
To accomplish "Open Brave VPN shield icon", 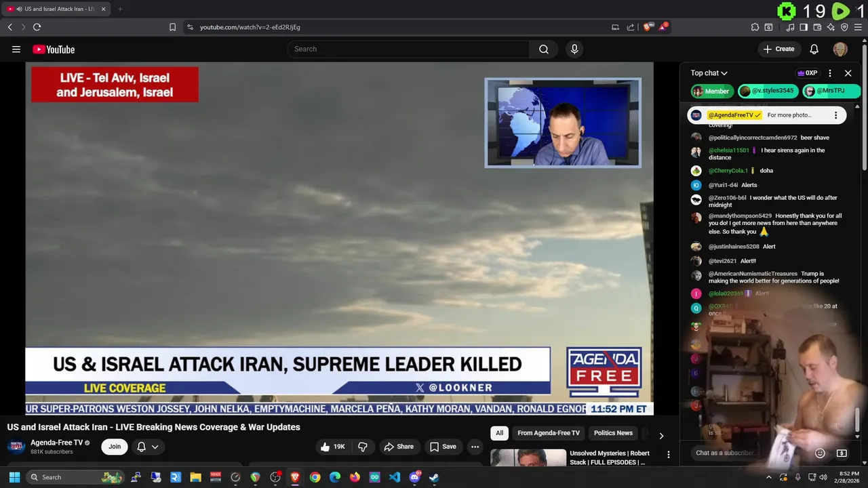I will click(844, 27).
